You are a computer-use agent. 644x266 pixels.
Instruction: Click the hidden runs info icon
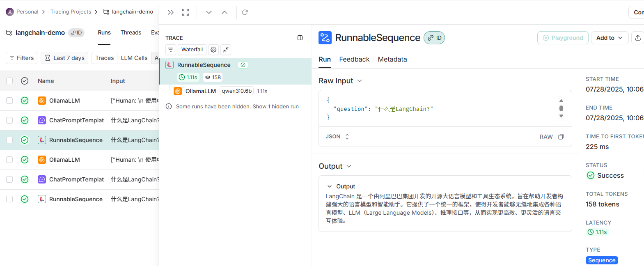pos(169,106)
